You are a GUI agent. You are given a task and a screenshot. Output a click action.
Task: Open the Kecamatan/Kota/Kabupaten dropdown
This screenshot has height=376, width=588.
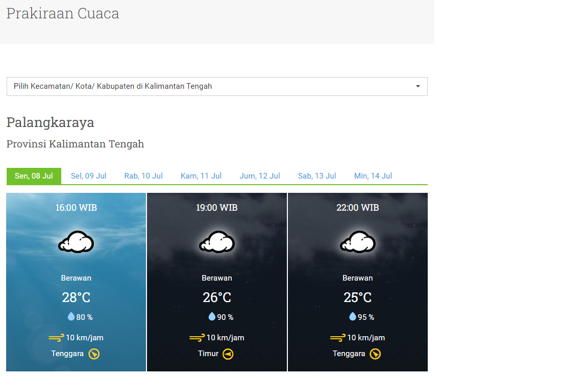pyautogui.click(x=217, y=87)
